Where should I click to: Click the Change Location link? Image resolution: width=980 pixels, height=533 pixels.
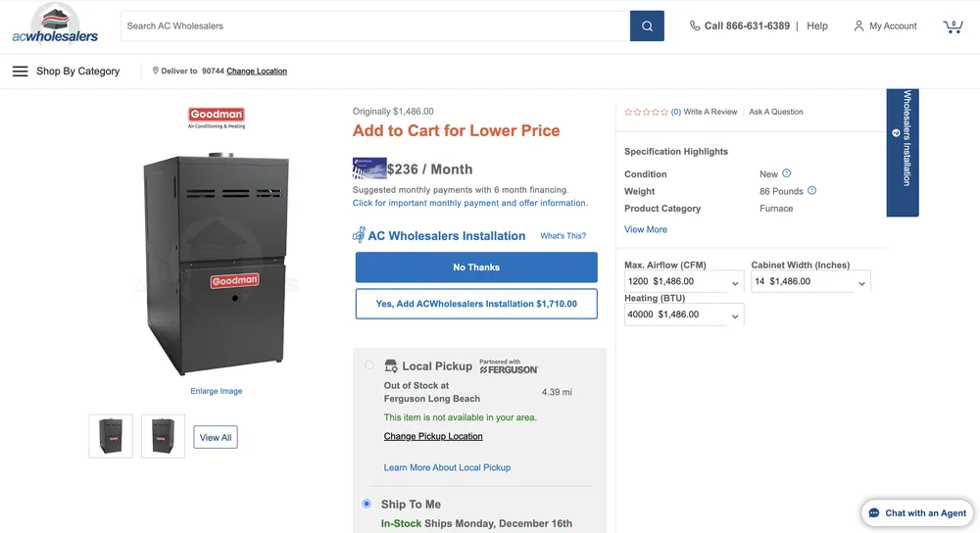click(x=257, y=72)
